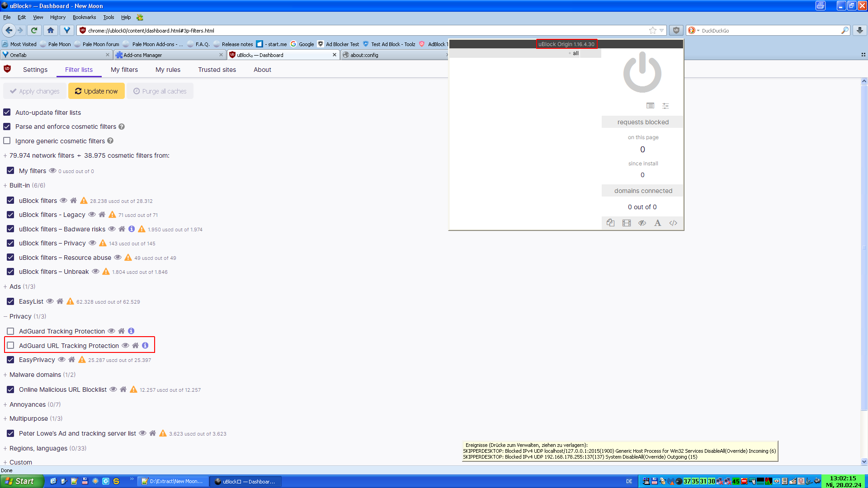Open Ad Blocker Test bookmark
The height and width of the screenshot is (488, 868).
click(x=338, y=44)
